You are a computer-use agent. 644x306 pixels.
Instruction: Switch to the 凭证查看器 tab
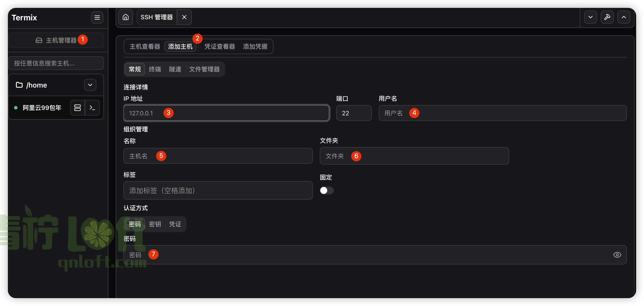[x=220, y=46]
